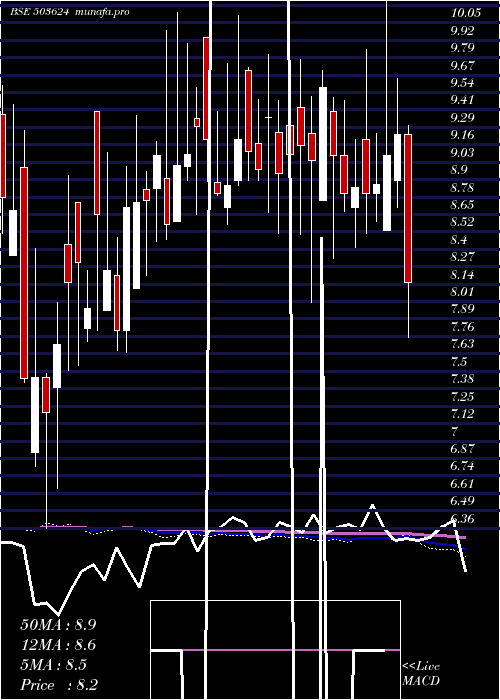Click the <<Live MACD label
The image size is (500, 700).
point(421,673)
